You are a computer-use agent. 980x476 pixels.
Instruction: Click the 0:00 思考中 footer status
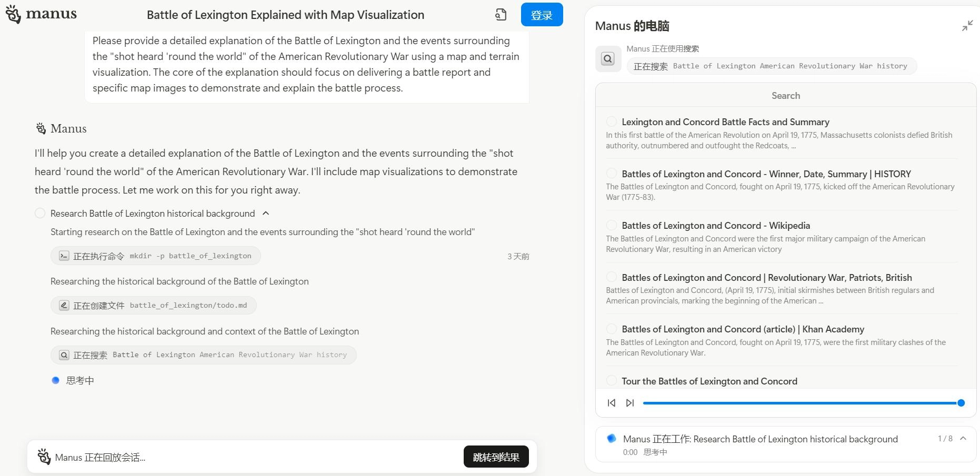pyautogui.click(x=645, y=452)
